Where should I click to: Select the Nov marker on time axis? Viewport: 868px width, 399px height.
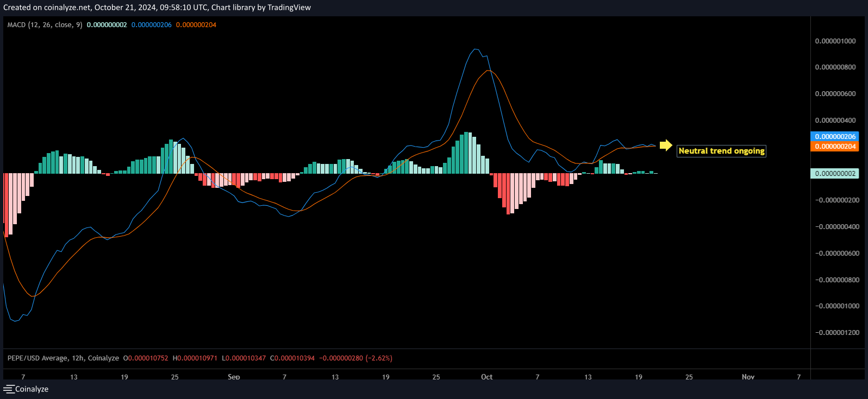[748, 377]
